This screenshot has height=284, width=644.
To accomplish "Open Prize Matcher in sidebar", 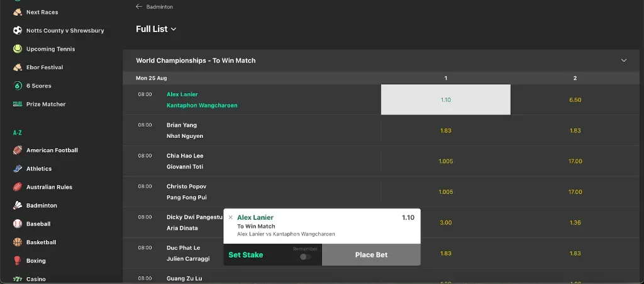I will (45, 104).
